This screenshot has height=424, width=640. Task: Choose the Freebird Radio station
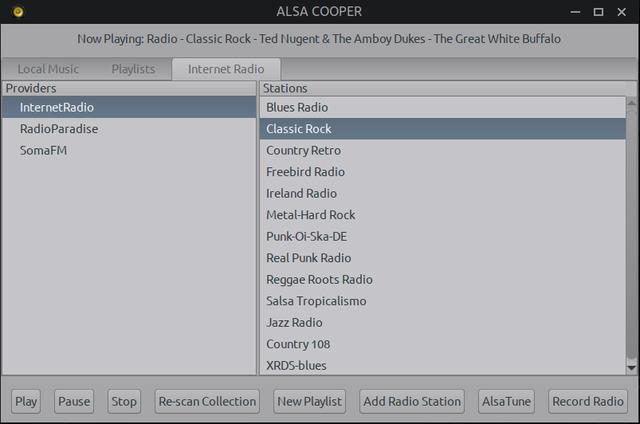pos(305,172)
